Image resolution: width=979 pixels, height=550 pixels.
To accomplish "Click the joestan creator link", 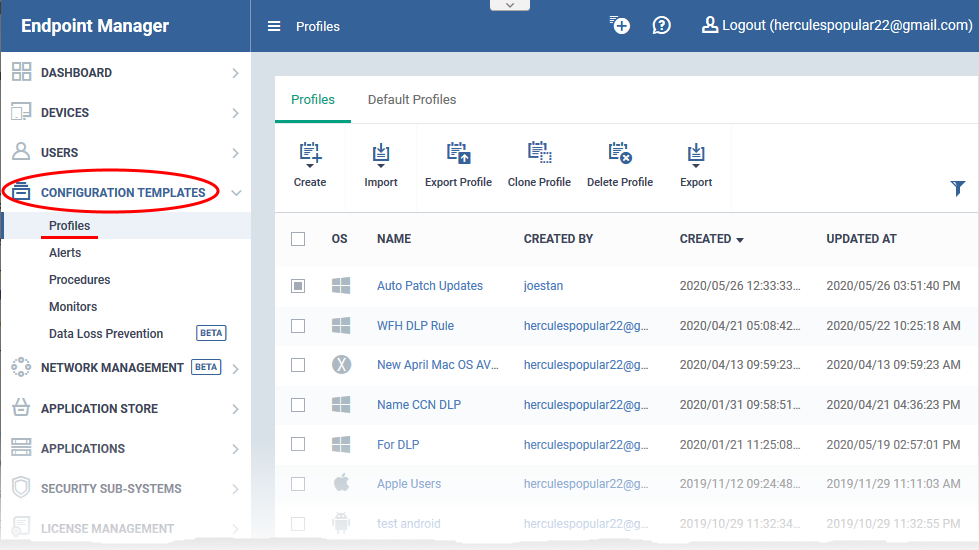I will pyautogui.click(x=543, y=286).
